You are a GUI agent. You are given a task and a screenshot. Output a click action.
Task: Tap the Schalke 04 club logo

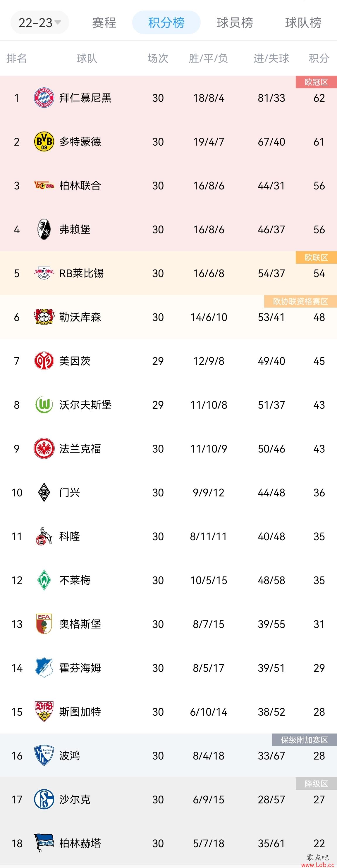[44, 799]
